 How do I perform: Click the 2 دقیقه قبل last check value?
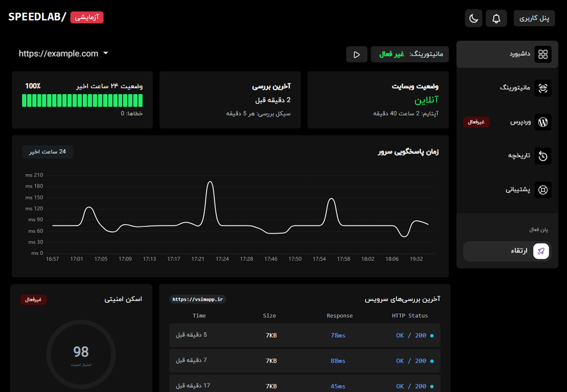pos(273,100)
